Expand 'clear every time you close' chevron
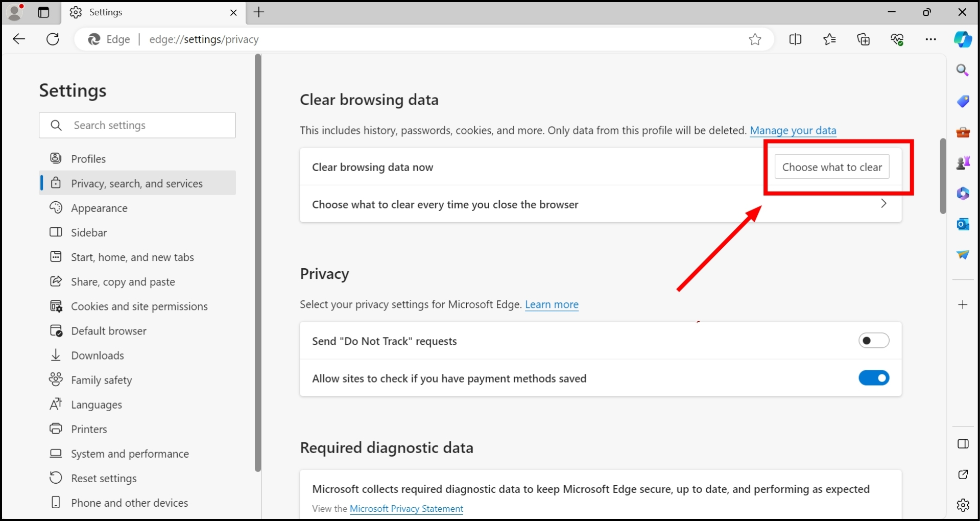This screenshot has height=521, width=980. pos(883,204)
